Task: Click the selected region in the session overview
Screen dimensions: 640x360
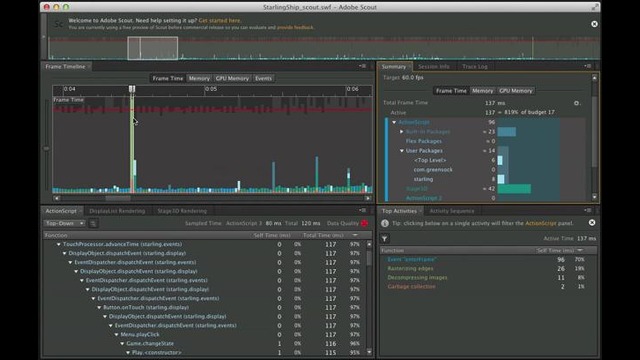Action: click(153, 48)
